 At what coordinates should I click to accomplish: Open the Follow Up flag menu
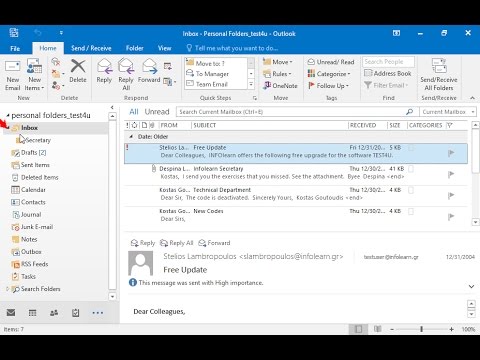[x=328, y=86]
